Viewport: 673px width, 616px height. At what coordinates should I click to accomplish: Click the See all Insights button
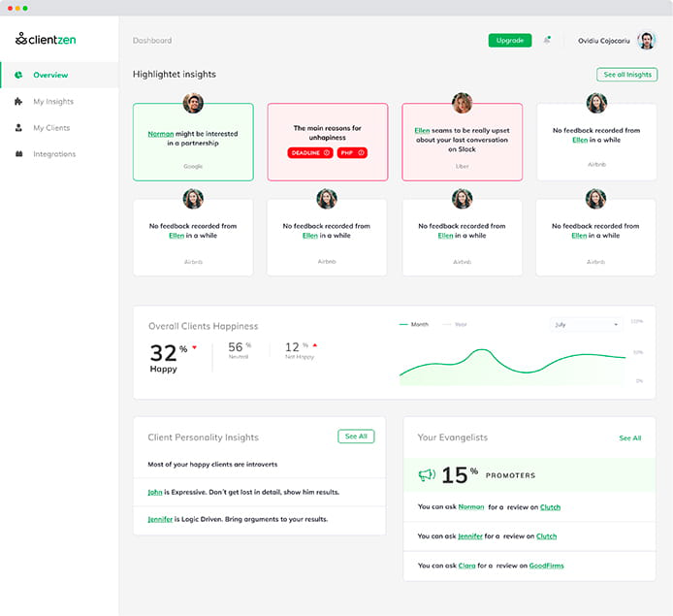point(626,75)
